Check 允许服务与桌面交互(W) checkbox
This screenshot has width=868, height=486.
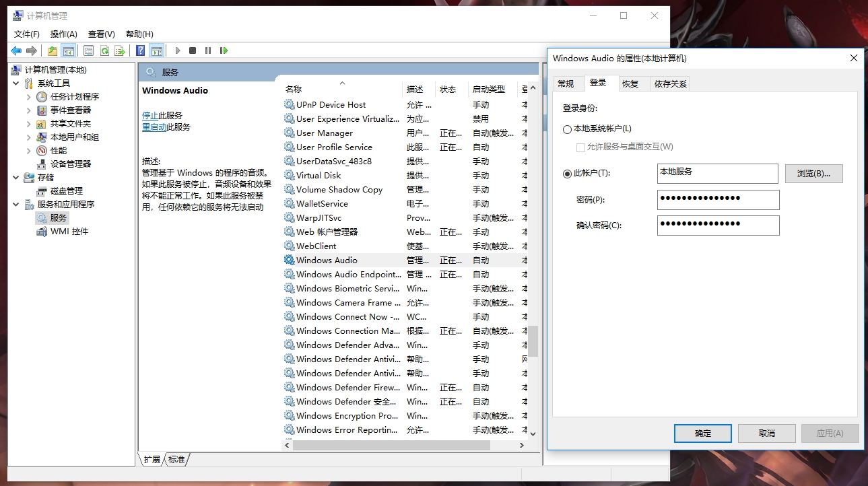tap(580, 147)
